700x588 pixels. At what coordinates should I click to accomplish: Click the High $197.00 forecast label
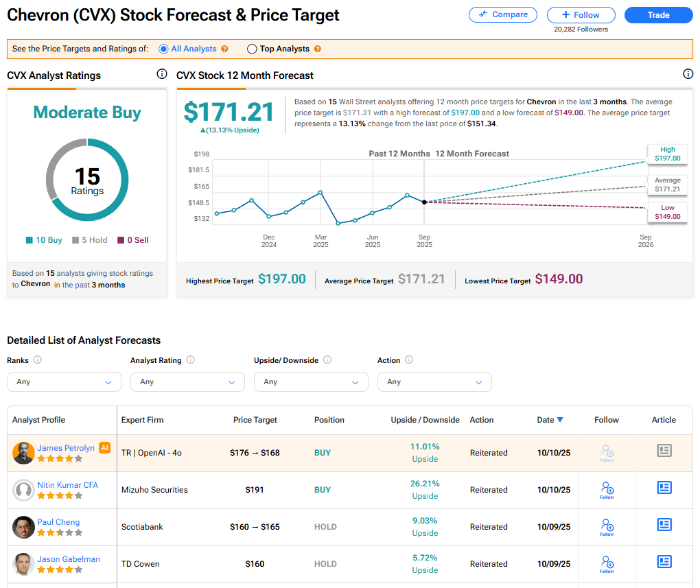pos(667,154)
